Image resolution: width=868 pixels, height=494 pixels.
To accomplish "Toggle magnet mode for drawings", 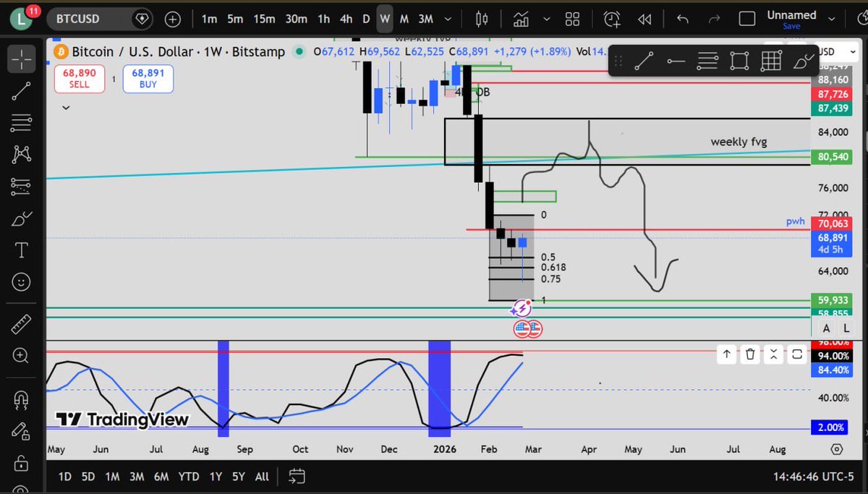I will tap(21, 399).
